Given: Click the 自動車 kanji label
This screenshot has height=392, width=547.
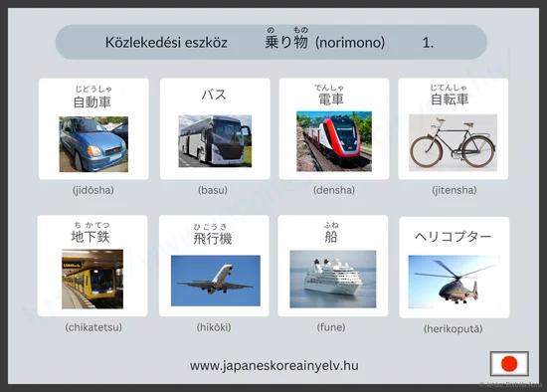Looking at the screenshot, I should point(92,101).
